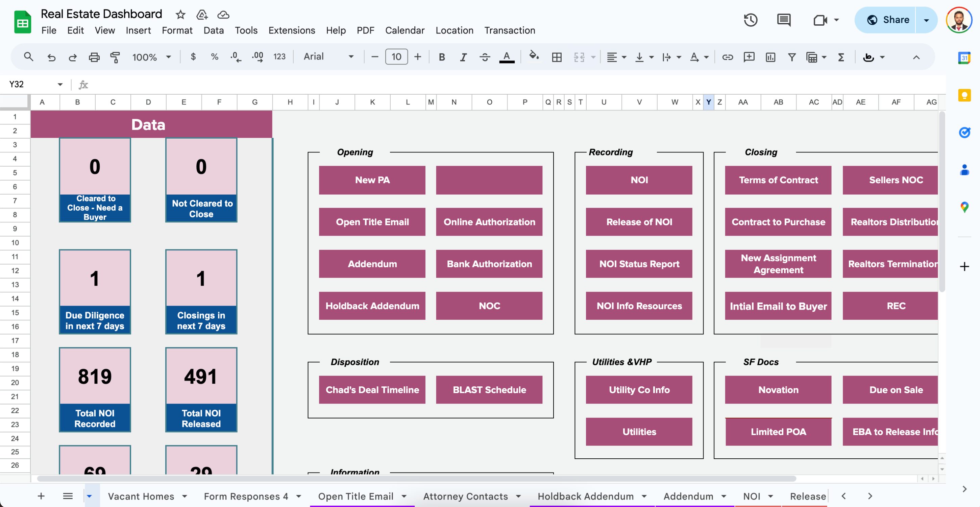Switch to Attorney Contacts sheet tab
This screenshot has width=980, height=507.
click(465, 496)
